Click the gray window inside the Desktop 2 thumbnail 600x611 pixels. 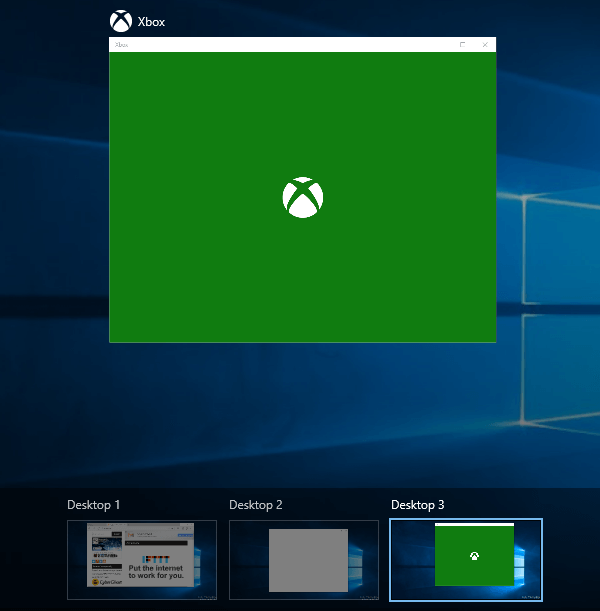tap(308, 560)
